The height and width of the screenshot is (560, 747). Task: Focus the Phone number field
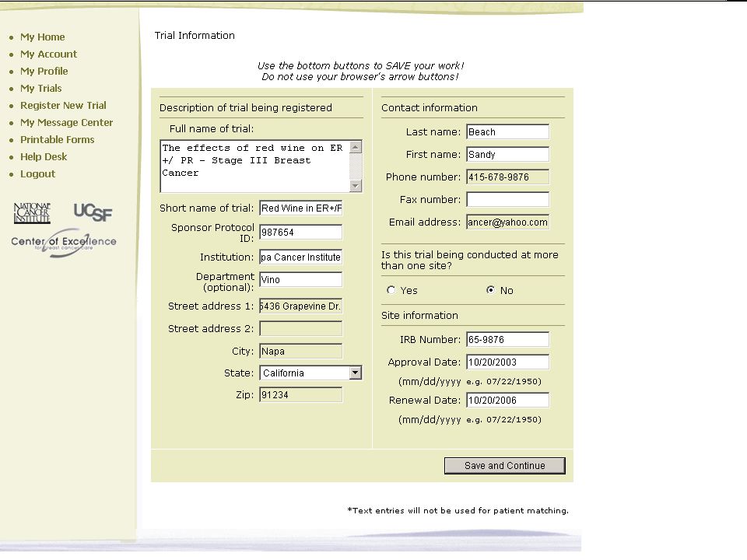(508, 177)
